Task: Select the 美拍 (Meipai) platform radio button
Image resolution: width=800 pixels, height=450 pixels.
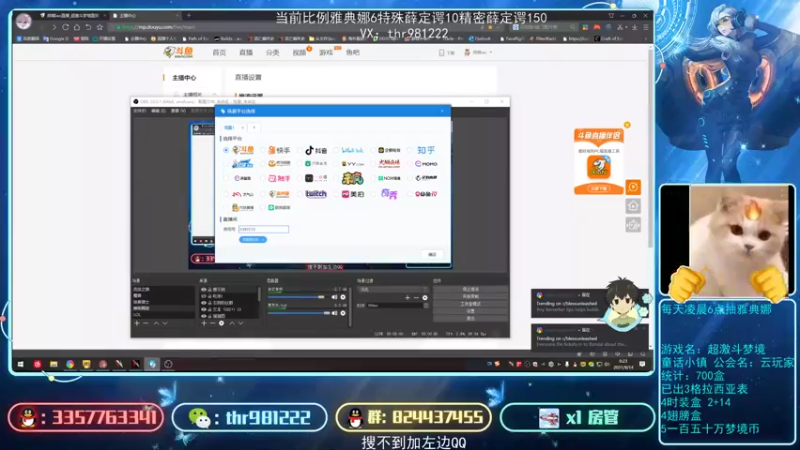Action: (336, 194)
